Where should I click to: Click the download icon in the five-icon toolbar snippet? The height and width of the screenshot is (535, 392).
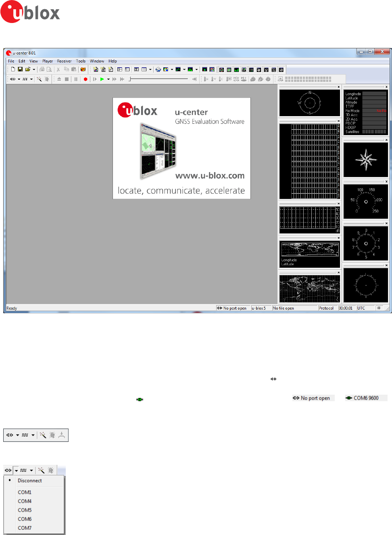[62, 435]
